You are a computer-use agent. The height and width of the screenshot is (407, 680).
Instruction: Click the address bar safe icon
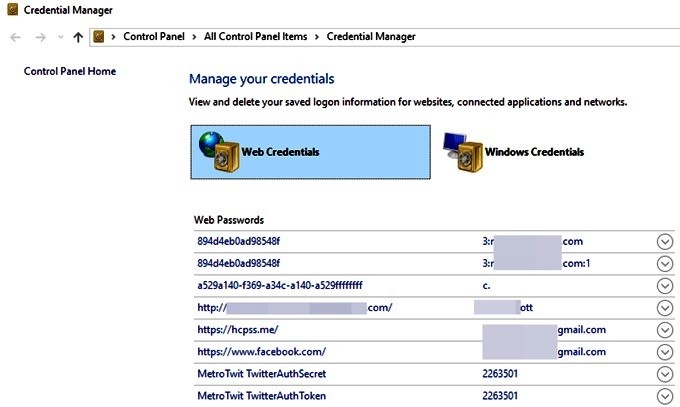click(99, 37)
